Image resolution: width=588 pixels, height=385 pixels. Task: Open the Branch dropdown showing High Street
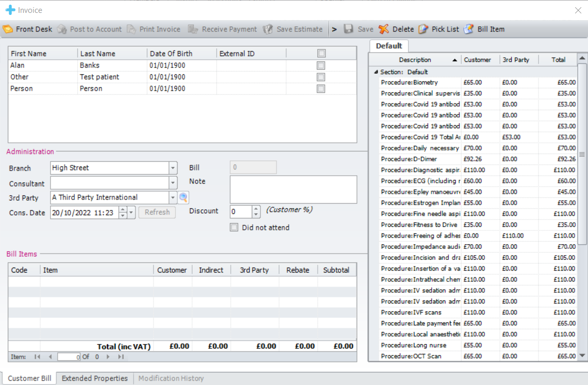pyautogui.click(x=172, y=168)
